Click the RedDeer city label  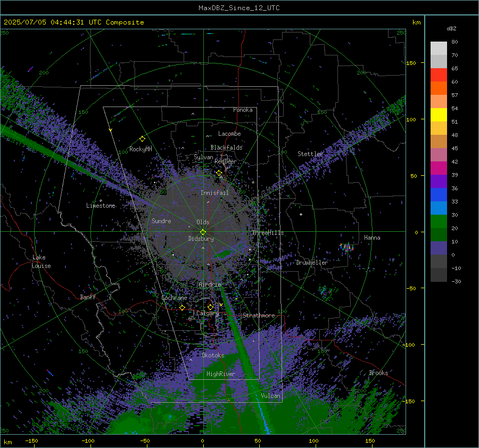(x=226, y=161)
